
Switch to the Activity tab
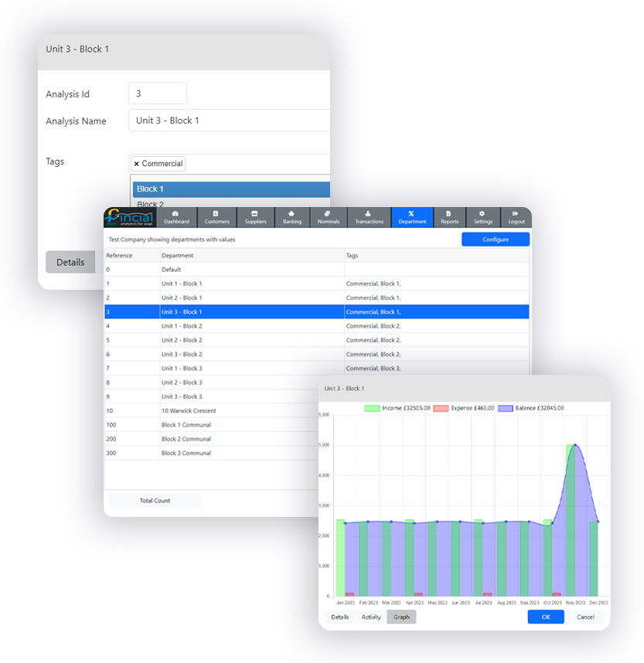pyautogui.click(x=371, y=617)
